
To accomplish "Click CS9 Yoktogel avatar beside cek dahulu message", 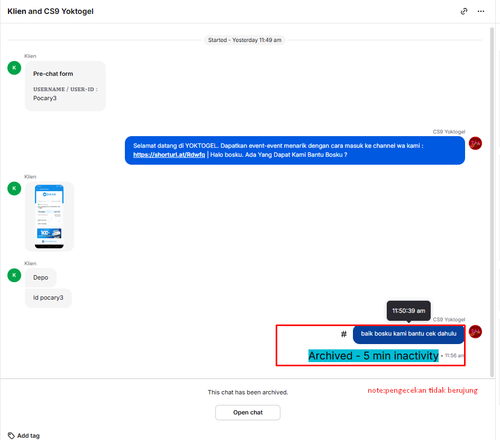I will (x=475, y=331).
